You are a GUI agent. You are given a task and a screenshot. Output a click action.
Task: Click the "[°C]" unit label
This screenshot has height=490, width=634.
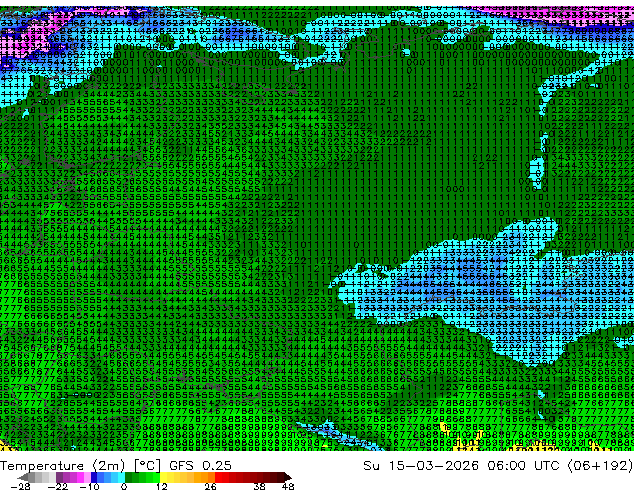tap(148, 466)
